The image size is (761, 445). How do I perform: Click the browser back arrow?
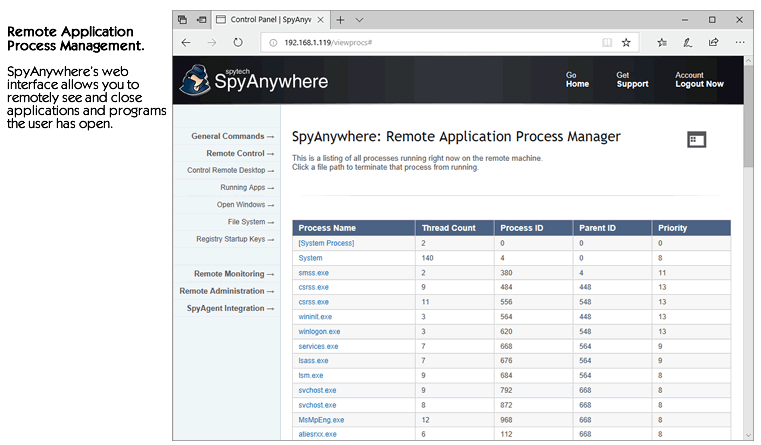186,43
